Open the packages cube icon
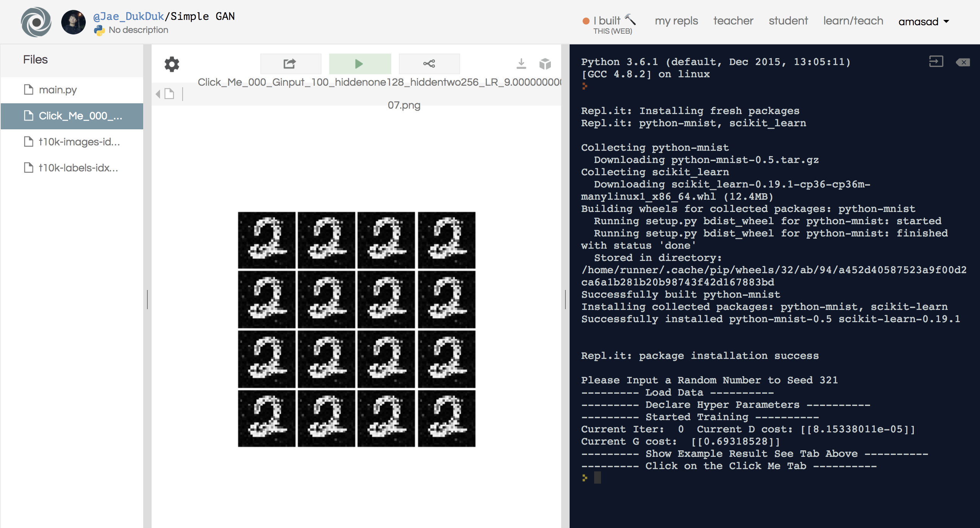Viewport: 980px width, 528px height. point(545,64)
